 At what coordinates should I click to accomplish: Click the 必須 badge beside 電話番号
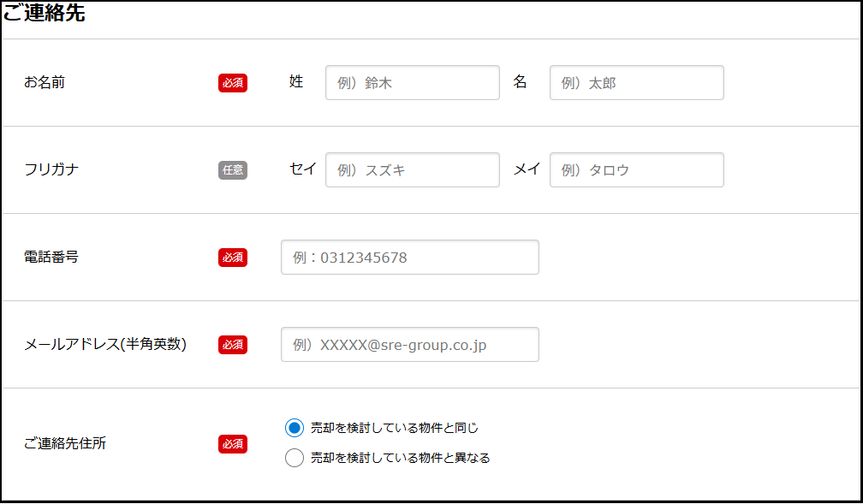pyautogui.click(x=233, y=258)
